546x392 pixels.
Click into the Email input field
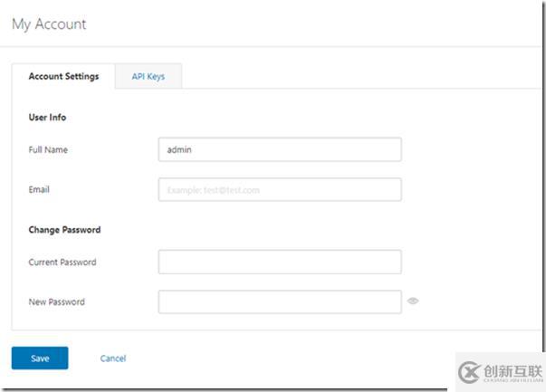279,189
